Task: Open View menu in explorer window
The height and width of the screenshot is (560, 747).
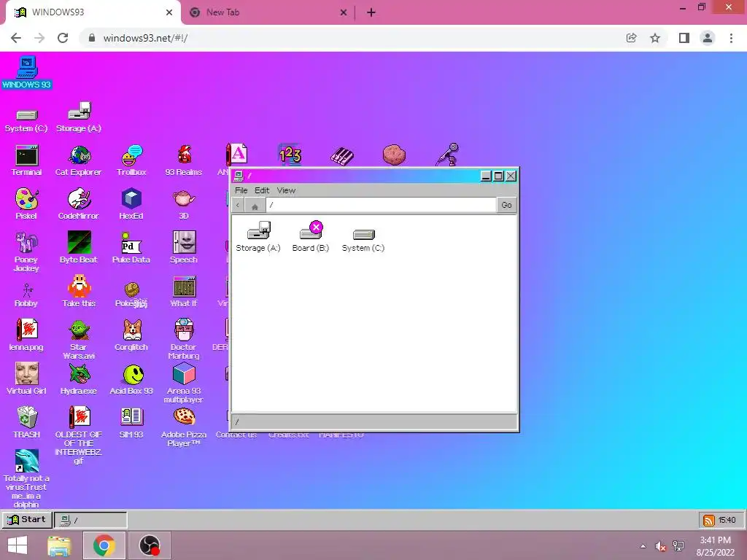Action: tap(286, 190)
